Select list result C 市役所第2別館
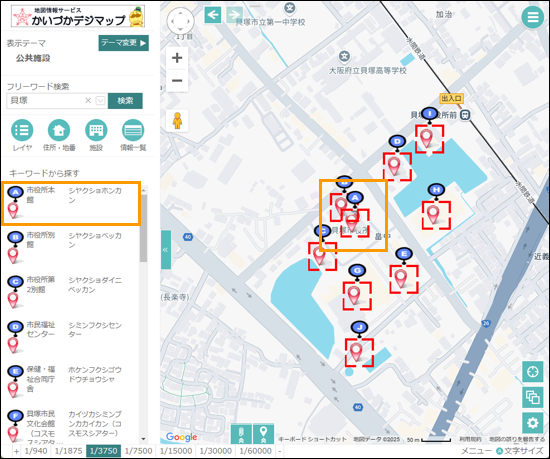 coord(71,292)
